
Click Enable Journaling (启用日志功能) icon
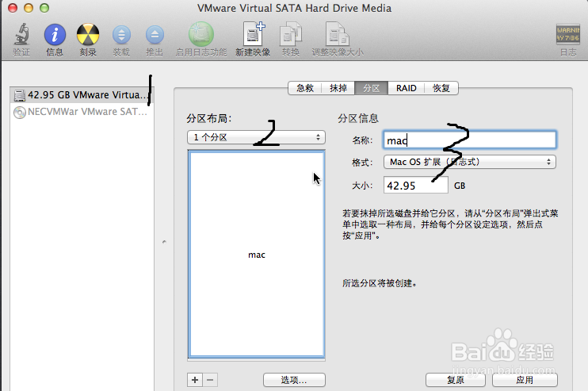pos(201,35)
